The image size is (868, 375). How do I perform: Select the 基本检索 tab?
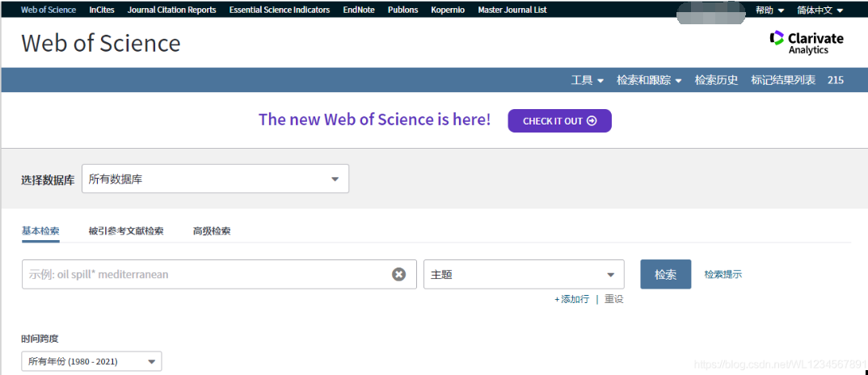[x=40, y=231]
